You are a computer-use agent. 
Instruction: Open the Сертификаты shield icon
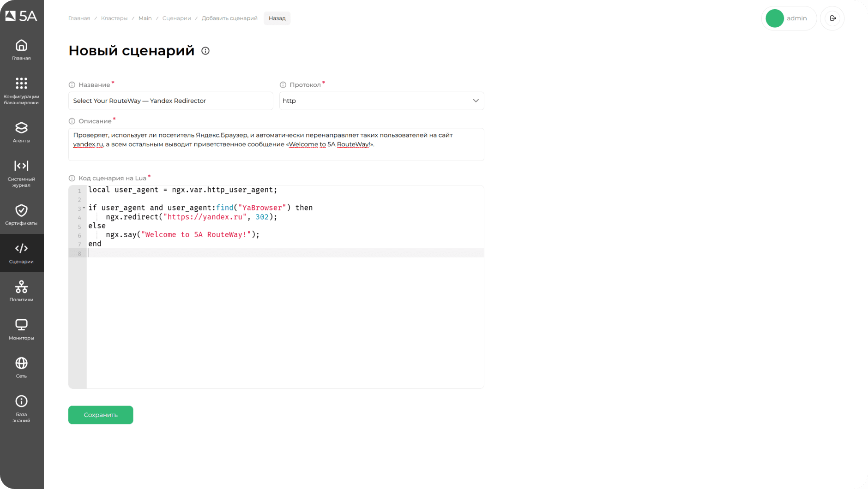click(21, 215)
